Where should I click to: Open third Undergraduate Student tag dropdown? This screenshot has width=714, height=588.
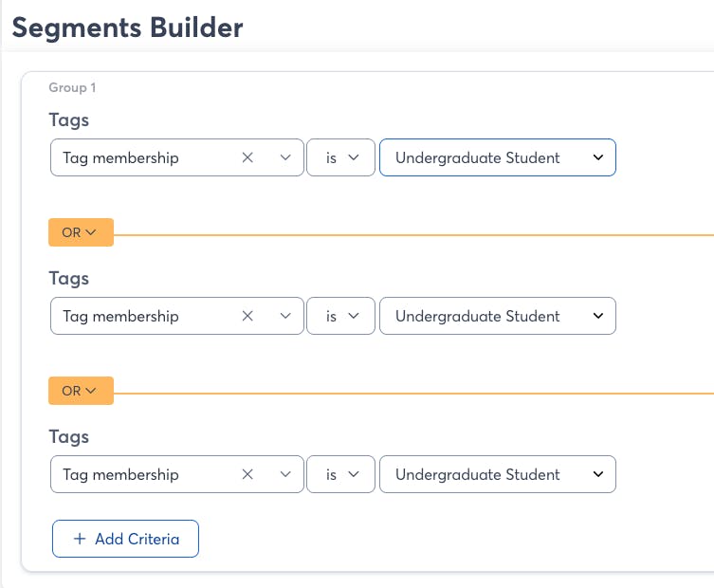497,475
